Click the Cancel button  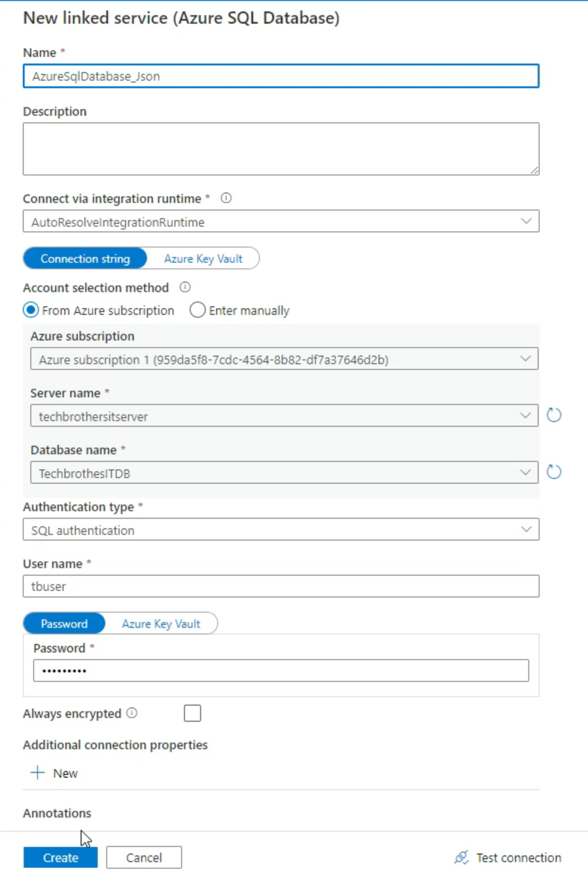(x=144, y=857)
